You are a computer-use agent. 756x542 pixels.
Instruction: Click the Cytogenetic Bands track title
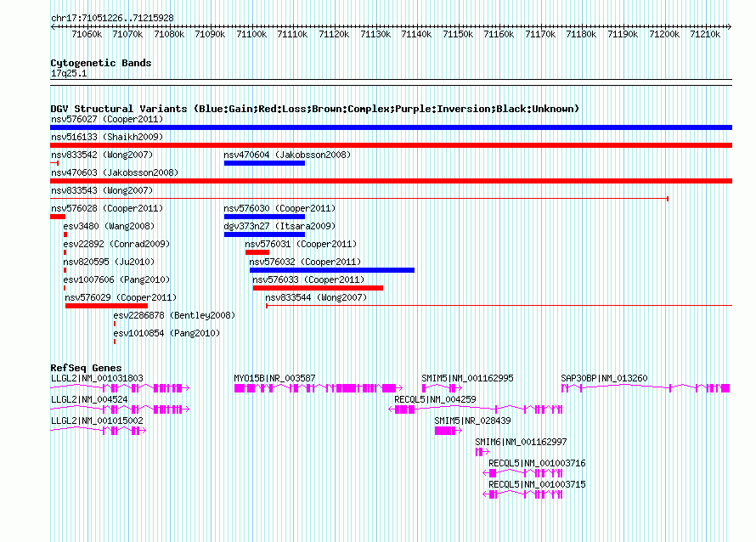[x=101, y=63]
